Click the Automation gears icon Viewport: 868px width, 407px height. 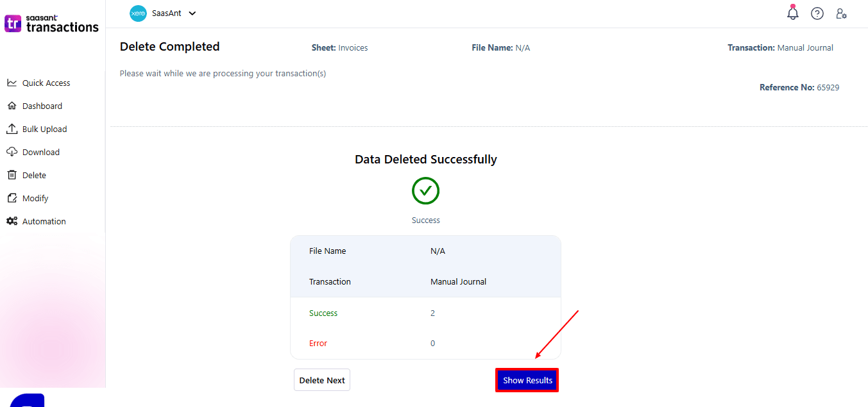point(12,221)
